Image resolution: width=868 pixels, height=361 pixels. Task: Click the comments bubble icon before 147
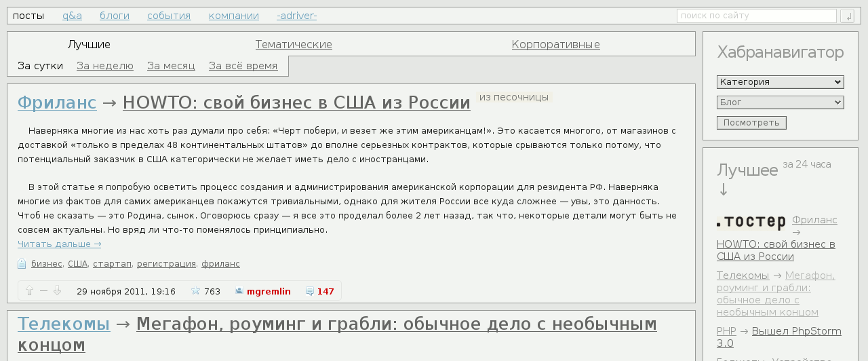point(309,292)
